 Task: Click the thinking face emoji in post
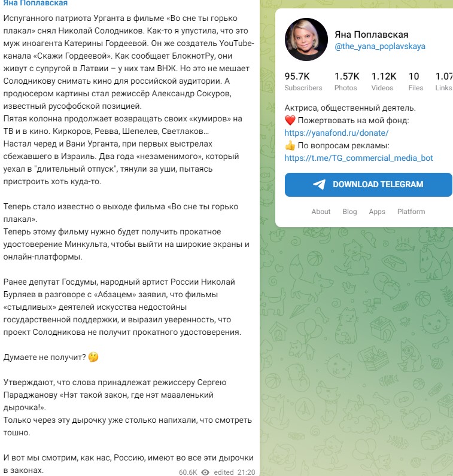pos(93,357)
